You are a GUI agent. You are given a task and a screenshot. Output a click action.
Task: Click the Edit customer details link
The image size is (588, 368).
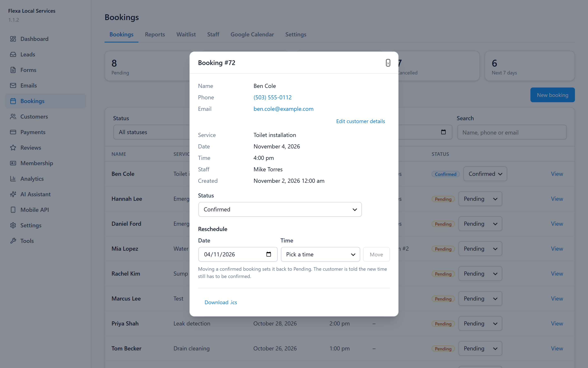[360, 121]
